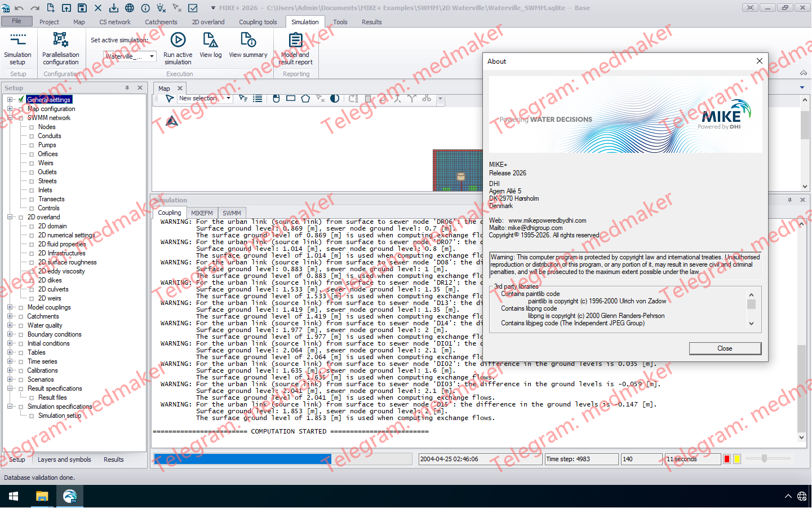Select the map pointer selection tool
Screen dimensions: 812x508
tap(169, 99)
